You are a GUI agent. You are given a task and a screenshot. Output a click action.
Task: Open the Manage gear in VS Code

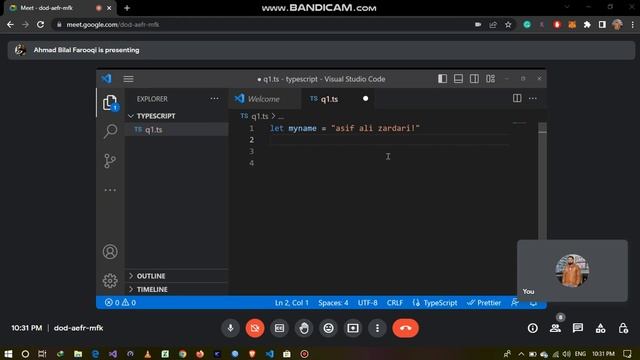click(110, 281)
